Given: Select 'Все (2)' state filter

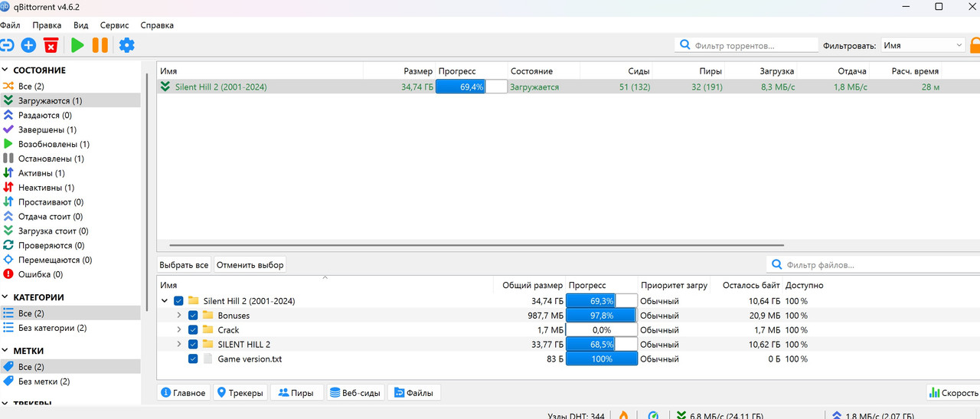Looking at the screenshot, I should [70, 86].
